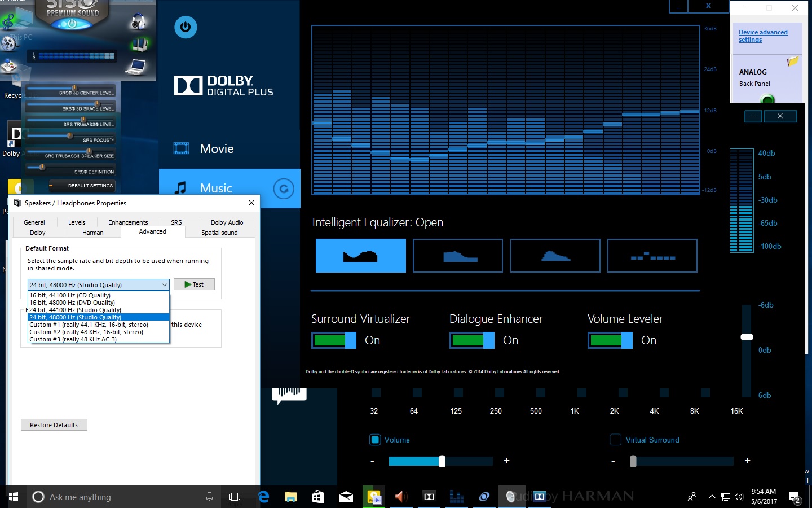Image resolution: width=812 pixels, height=508 pixels.
Task: Click the minus button beside Virtual Surround slider
Action: [613, 461]
